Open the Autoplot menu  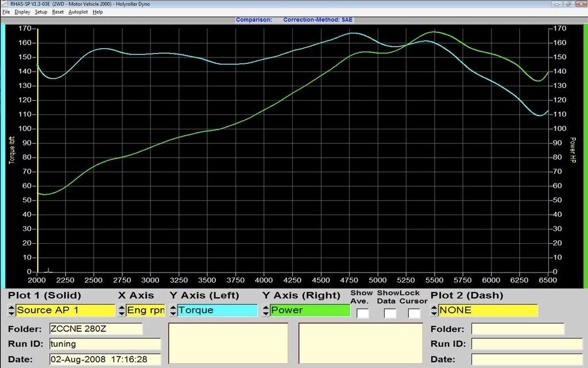78,12
